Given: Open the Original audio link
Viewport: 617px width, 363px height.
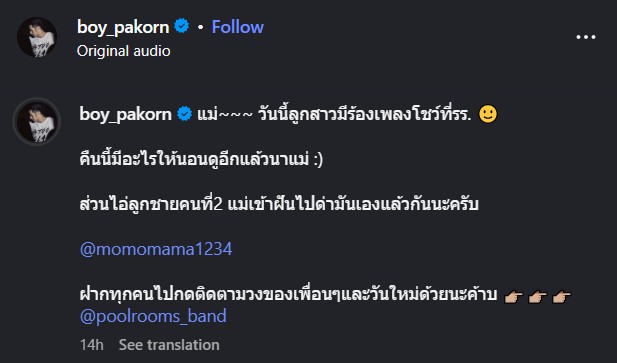Looking at the screenshot, I should [x=124, y=51].
